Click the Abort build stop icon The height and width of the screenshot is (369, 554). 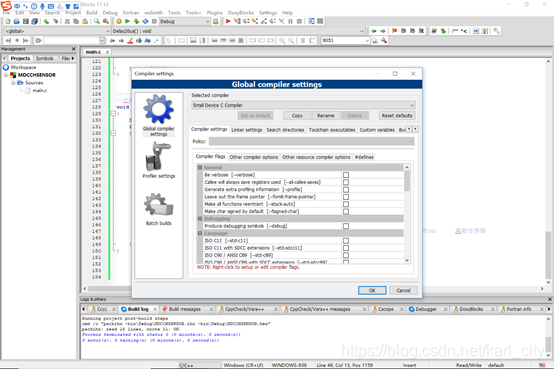click(154, 22)
